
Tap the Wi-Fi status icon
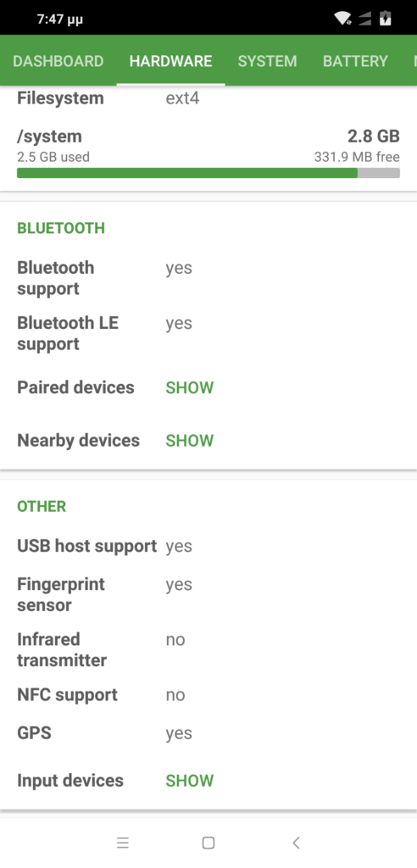tap(343, 19)
